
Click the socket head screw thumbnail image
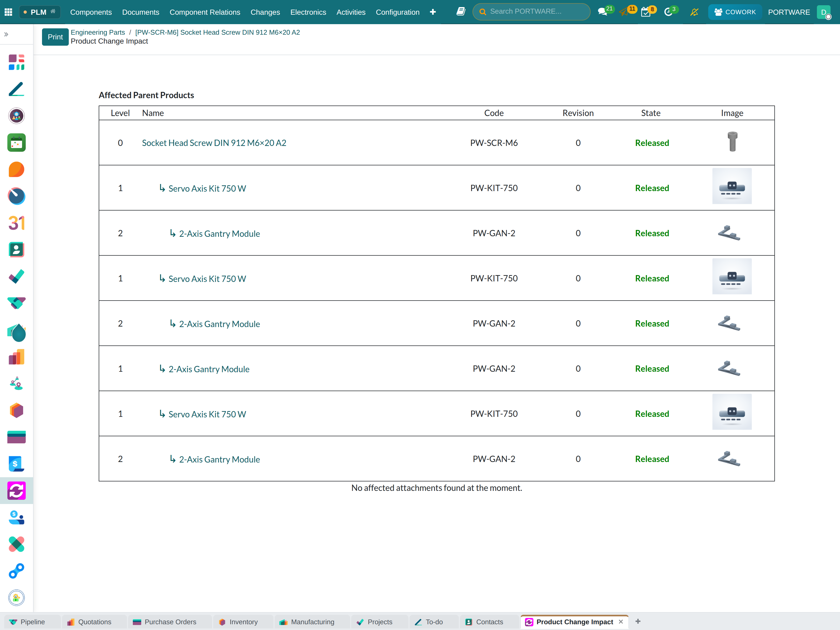pyautogui.click(x=732, y=142)
